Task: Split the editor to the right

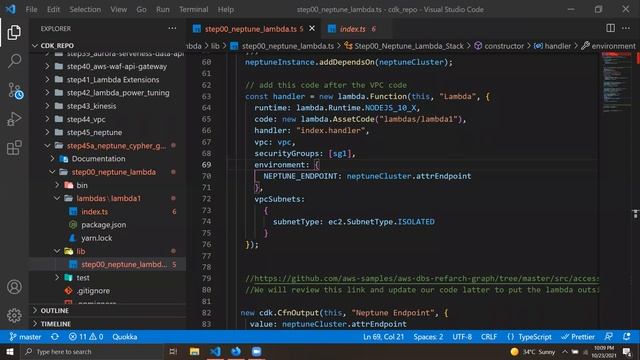Action: pyautogui.click(x=610, y=28)
